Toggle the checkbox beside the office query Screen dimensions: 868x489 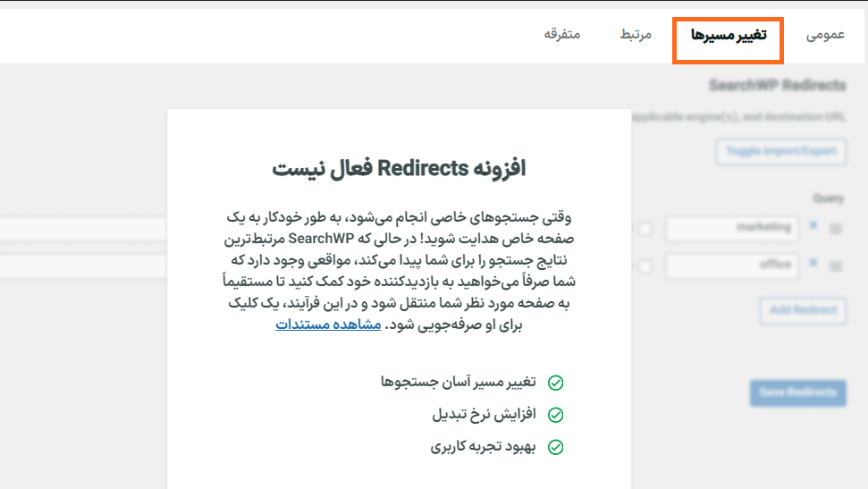point(645,266)
